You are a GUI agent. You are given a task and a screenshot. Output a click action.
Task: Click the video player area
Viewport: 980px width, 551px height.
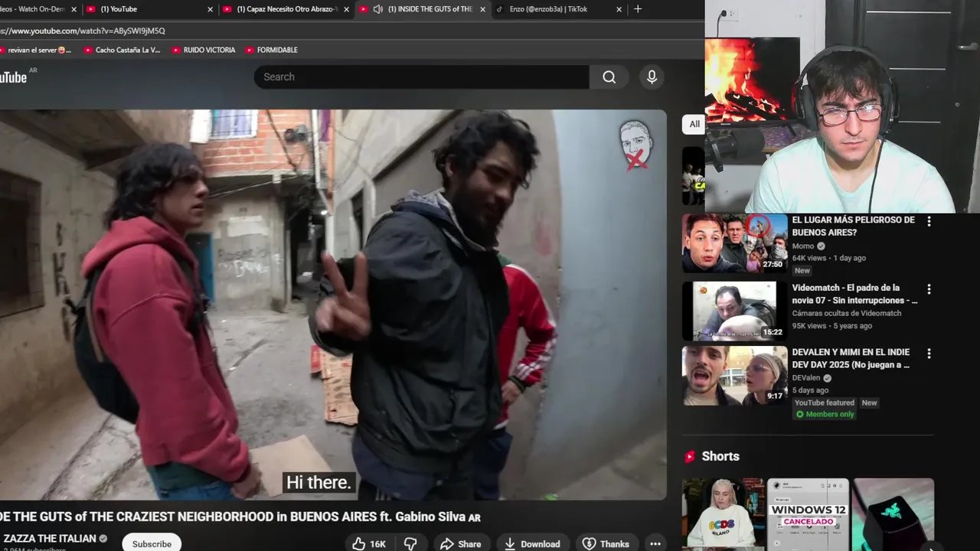point(333,305)
